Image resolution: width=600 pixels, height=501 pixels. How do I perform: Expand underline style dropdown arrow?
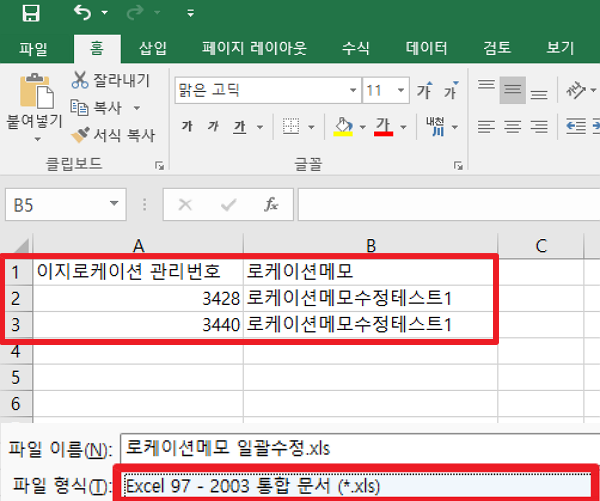[x=260, y=127]
